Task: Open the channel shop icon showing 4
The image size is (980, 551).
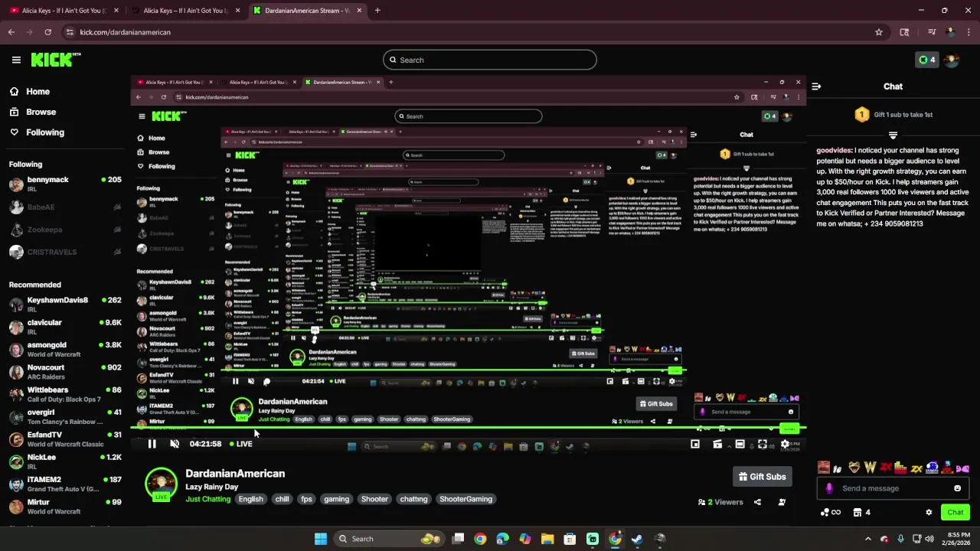Action: click(862, 512)
